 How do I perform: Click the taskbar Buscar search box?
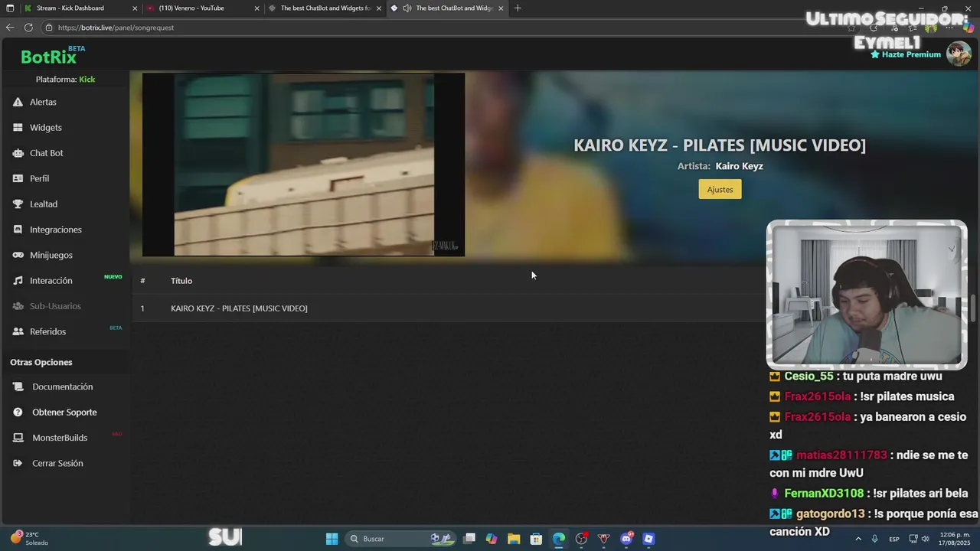tap(400, 539)
